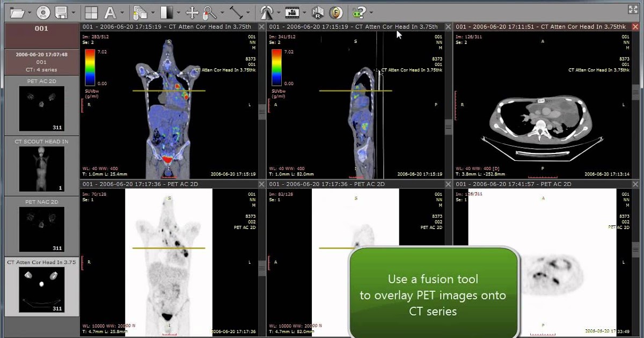Close the axial CT panel 17:11:51
The height and width of the screenshot is (338, 644).
point(636,27)
